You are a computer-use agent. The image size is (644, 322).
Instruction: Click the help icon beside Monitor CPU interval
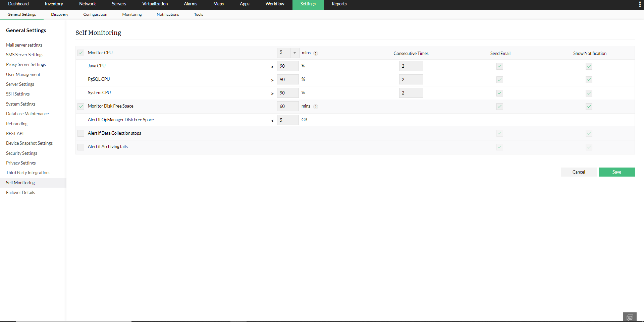click(x=316, y=53)
